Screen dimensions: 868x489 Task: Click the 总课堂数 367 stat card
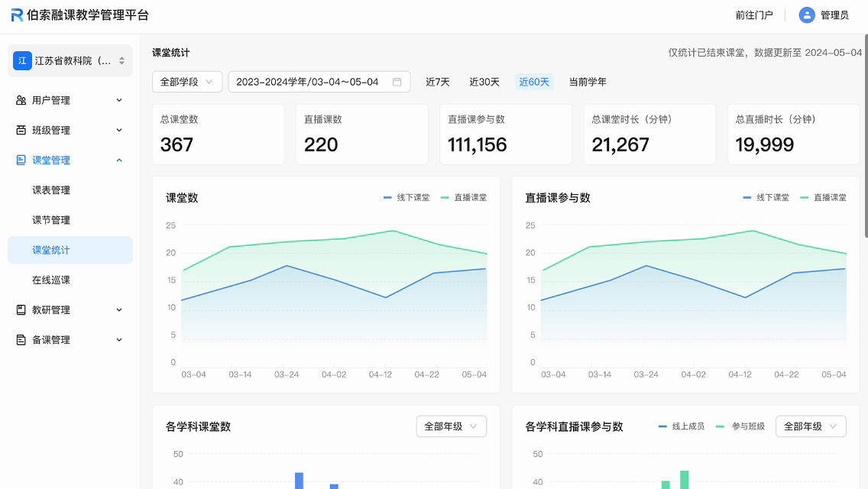[218, 134]
